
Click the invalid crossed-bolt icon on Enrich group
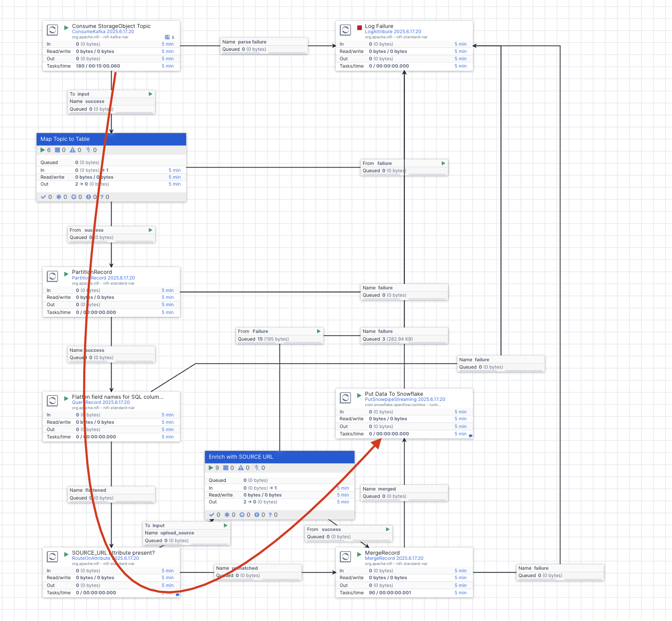[257, 468]
